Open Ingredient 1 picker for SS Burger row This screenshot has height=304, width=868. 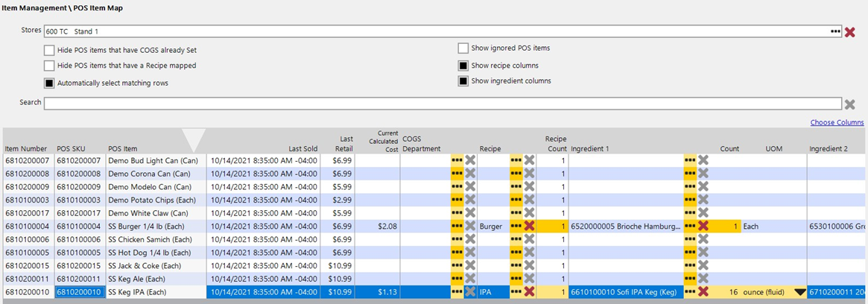tap(690, 226)
